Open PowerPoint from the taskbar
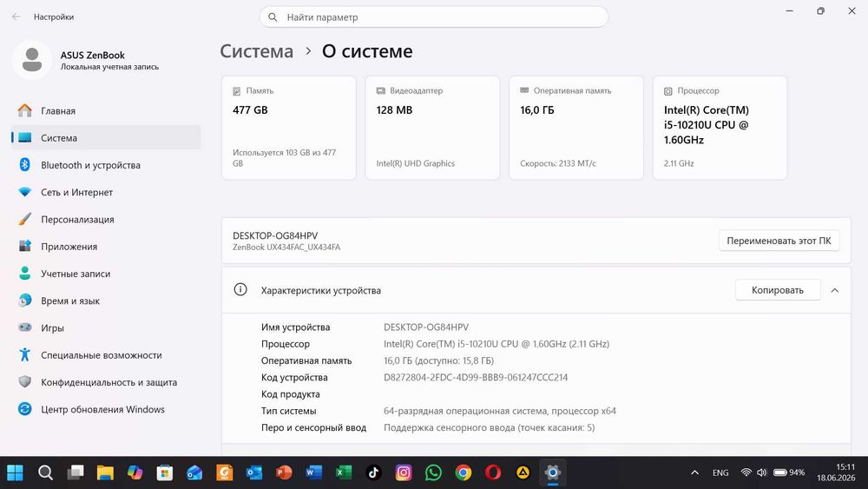Screen dimensions: 868x489 click(284, 472)
